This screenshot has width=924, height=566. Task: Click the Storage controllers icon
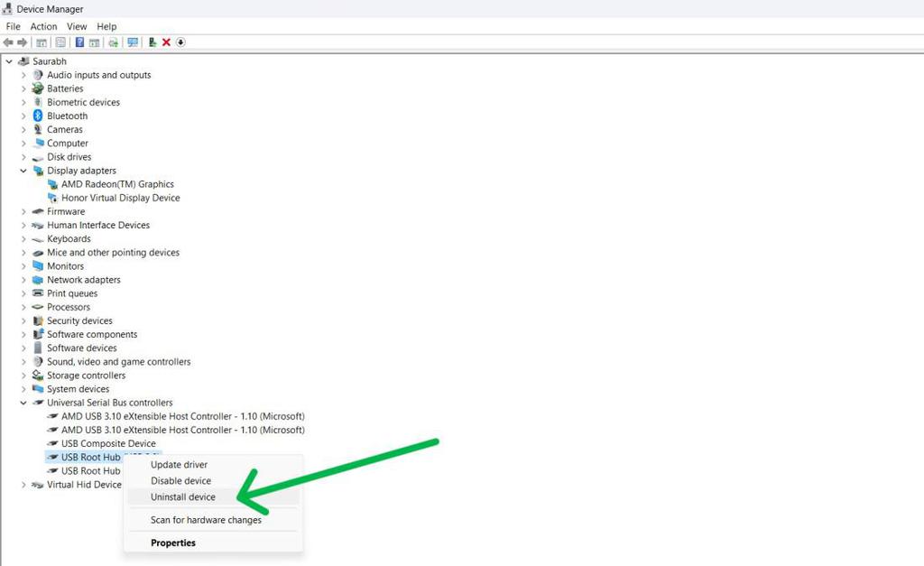click(38, 375)
